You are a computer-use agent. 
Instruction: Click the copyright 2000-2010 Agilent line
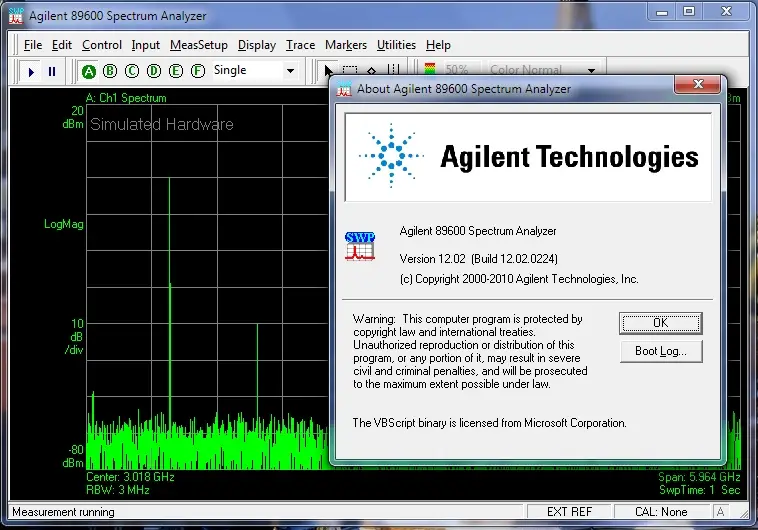(519, 279)
